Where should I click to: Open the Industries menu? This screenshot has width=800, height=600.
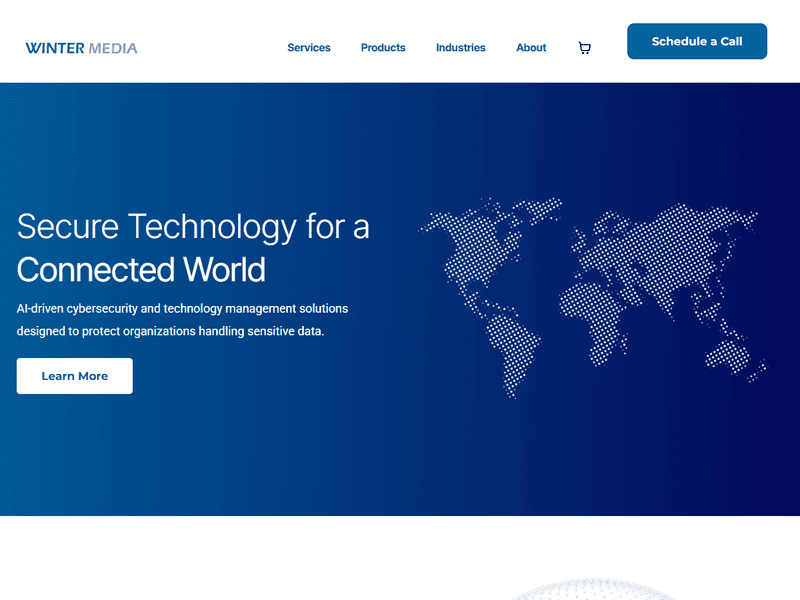461,47
